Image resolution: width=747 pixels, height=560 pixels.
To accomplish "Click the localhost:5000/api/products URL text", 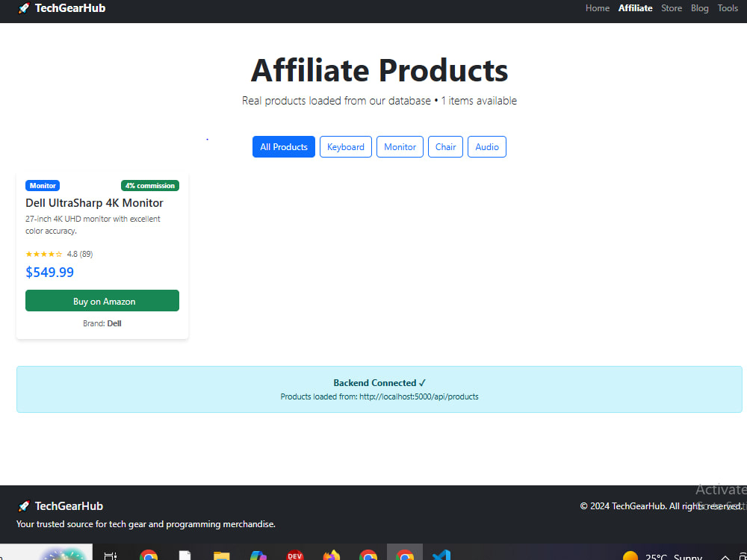I will [x=419, y=396].
